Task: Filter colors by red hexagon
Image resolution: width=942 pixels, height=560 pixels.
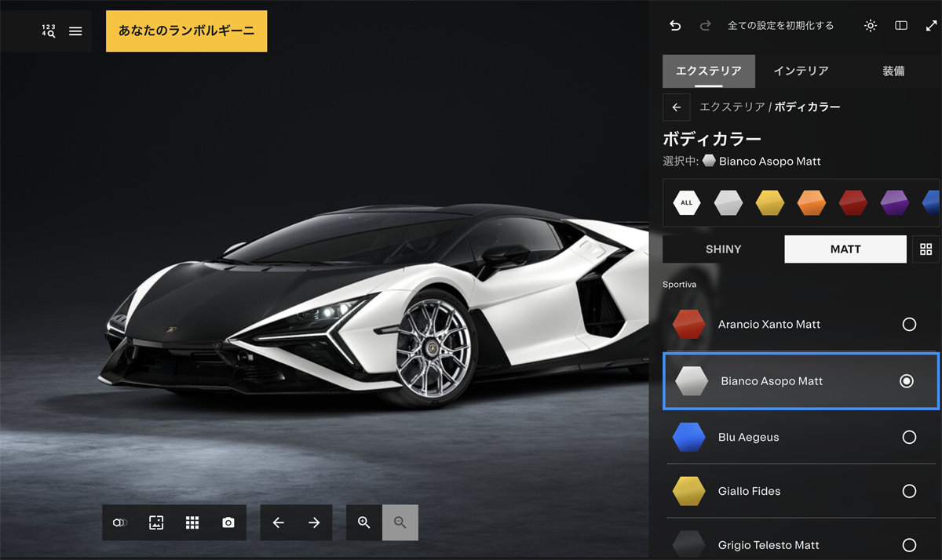Action: [853, 202]
